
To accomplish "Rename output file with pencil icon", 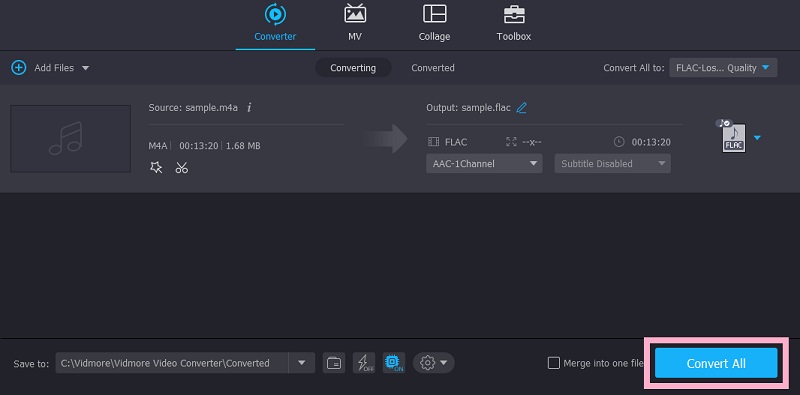I will pos(521,108).
